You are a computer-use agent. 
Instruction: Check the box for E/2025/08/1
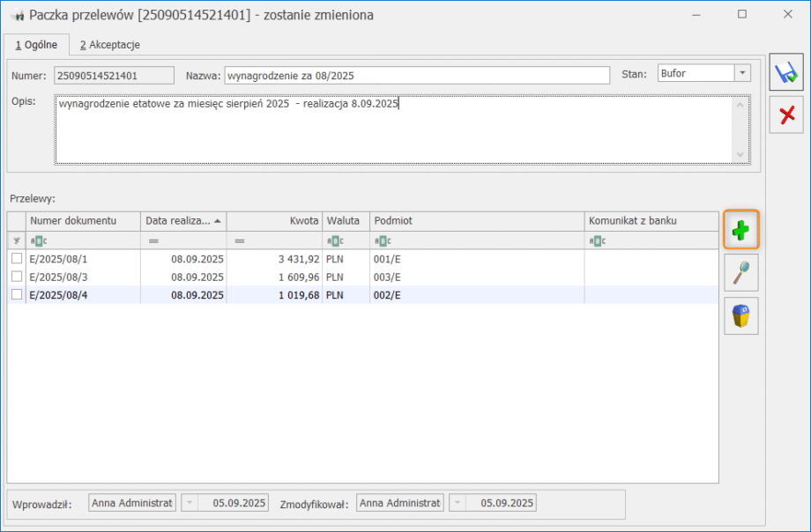(17, 259)
